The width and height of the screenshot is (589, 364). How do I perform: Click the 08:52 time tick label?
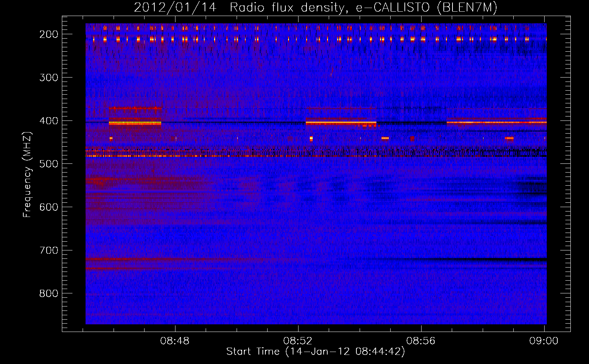(x=298, y=341)
